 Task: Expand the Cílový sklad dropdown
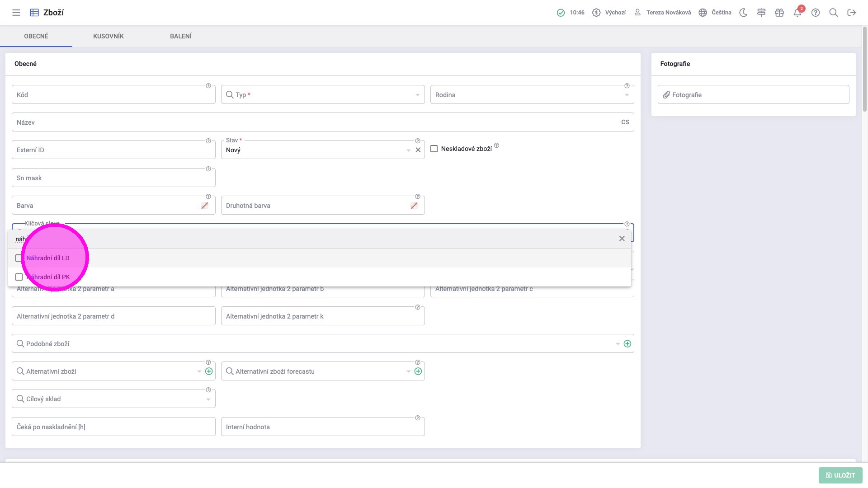click(x=208, y=399)
